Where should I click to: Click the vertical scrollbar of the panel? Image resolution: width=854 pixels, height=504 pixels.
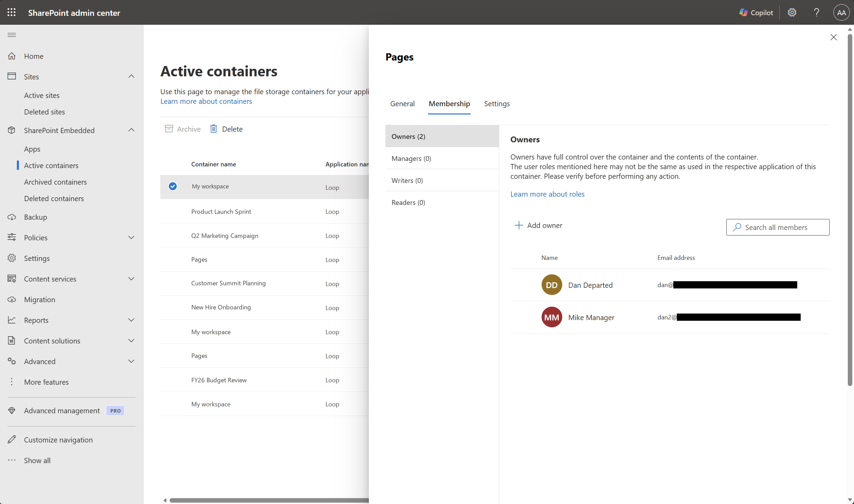click(x=850, y=210)
